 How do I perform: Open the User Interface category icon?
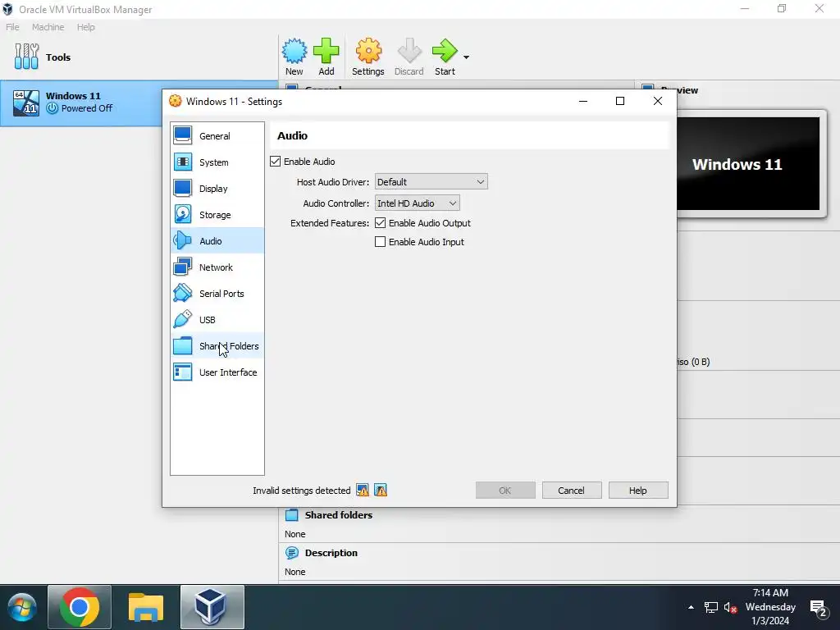pyautogui.click(x=183, y=372)
